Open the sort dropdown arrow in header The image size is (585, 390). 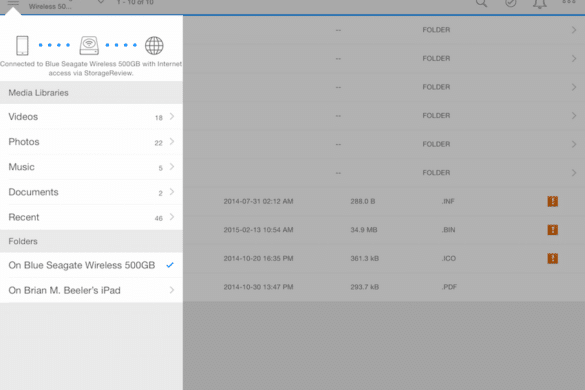coord(101,2)
